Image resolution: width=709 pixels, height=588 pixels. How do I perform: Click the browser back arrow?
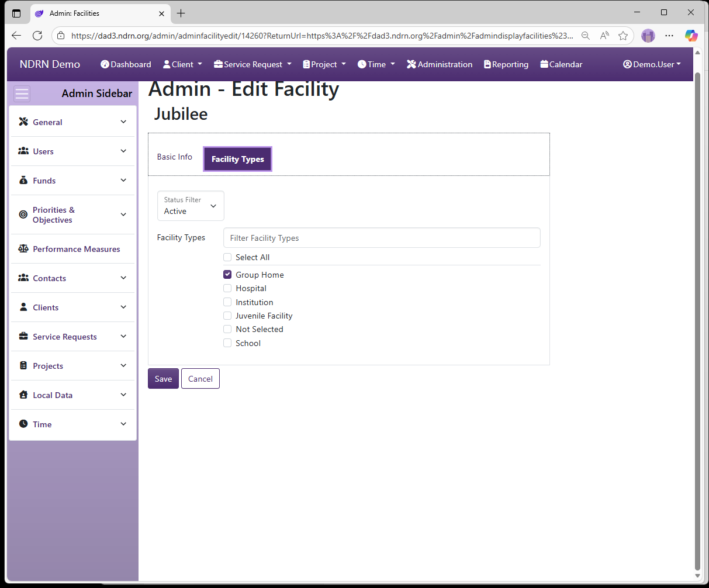click(x=16, y=36)
